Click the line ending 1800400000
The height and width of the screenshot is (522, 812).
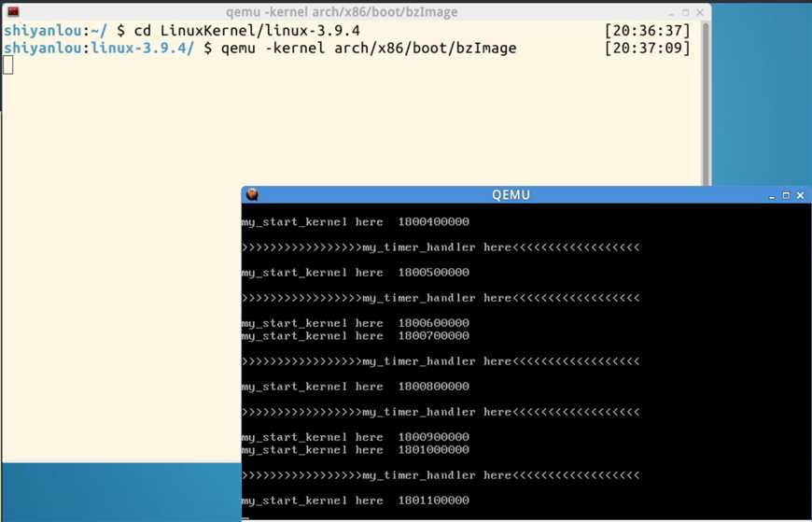tap(356, 222)
